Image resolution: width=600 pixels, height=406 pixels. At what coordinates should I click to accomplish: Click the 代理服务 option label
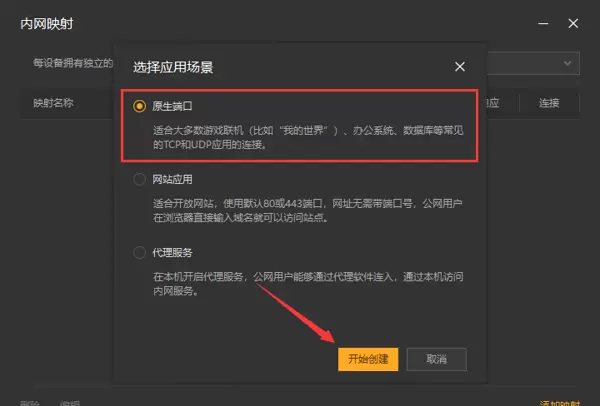tap(172, 253)
